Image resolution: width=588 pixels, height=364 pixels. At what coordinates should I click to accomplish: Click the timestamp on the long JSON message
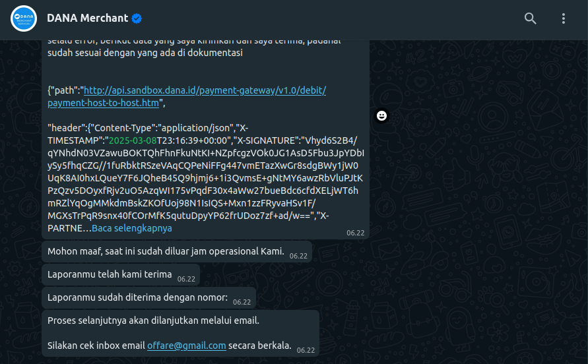pos(355,233)
